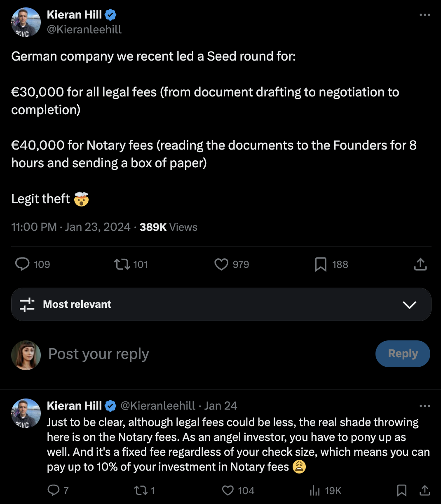
Task: Bookmark the main post with 188 bookmarks
Action: 321,264
